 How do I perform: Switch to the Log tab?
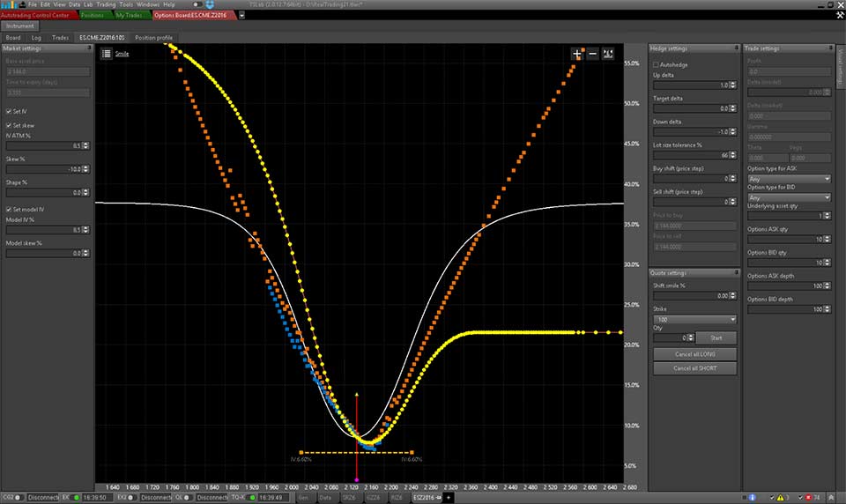click(36, 38)
